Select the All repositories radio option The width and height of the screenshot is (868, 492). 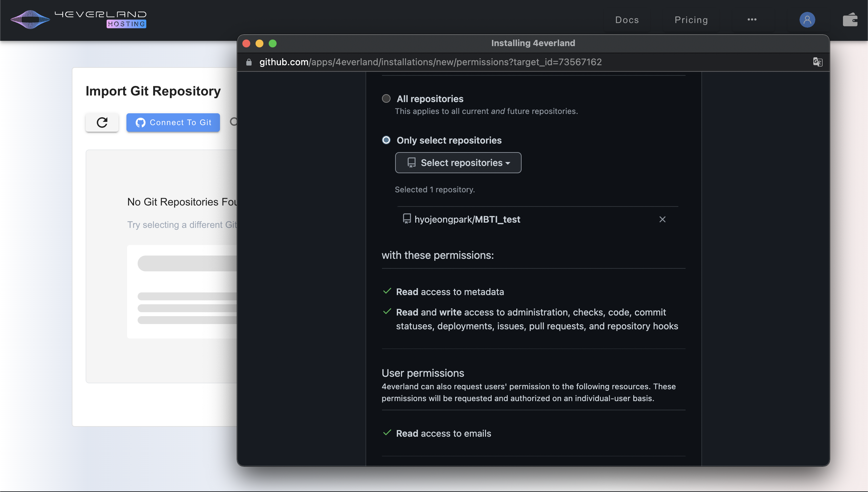pyautogui.click(x=386, y=99)
